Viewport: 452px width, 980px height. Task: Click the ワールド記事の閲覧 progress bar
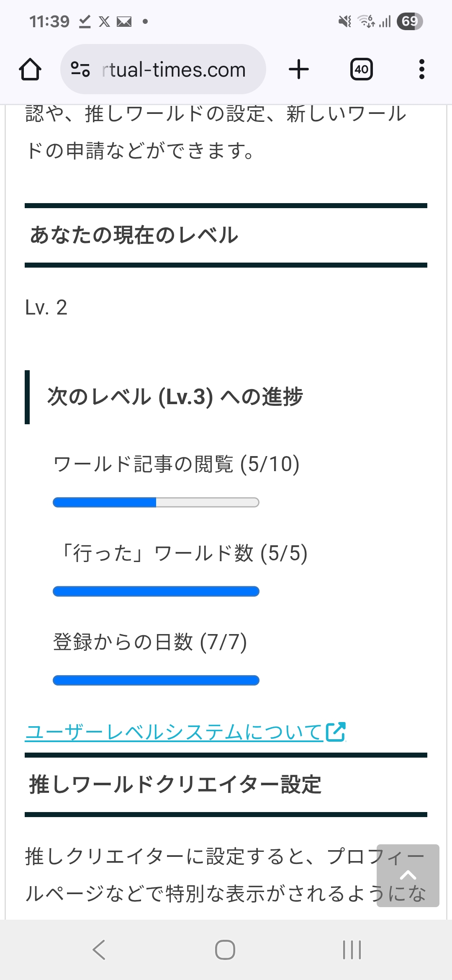click(156, 502)
